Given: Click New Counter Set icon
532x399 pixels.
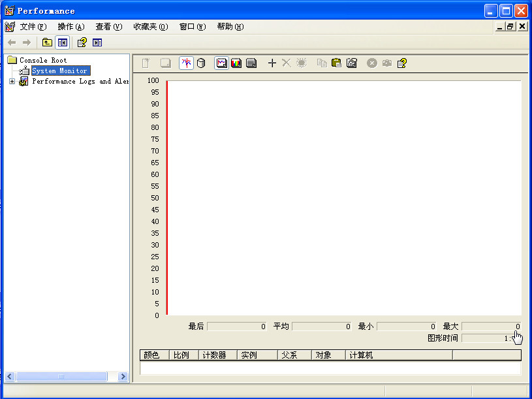Looking at the screenshot, I should (x=146, y=63).
